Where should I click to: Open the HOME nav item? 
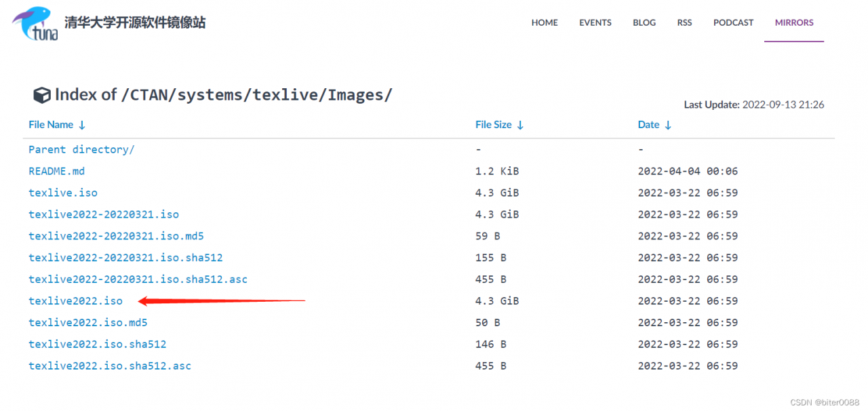coord(545,22)
